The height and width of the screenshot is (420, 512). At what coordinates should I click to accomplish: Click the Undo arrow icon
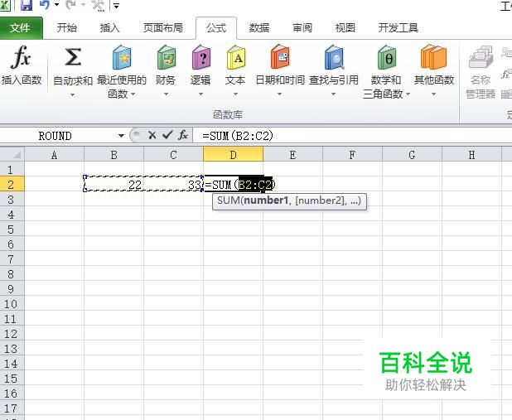click(x=45, y=5)
